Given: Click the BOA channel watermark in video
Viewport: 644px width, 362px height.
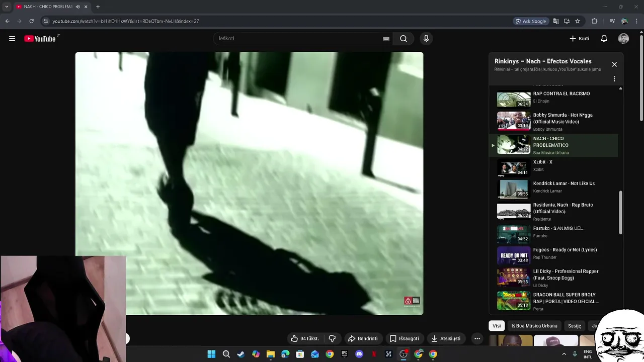Looking at the screenshot, I should point(412,301).
